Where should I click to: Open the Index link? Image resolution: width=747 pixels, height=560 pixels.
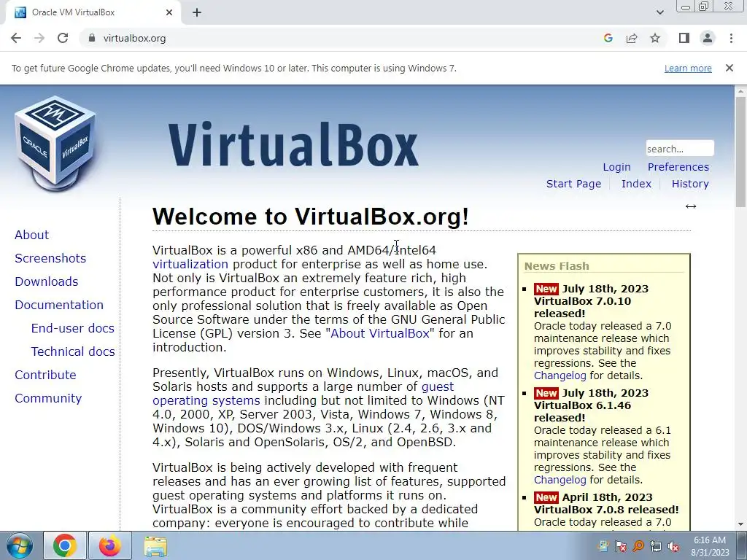(636, 184)
